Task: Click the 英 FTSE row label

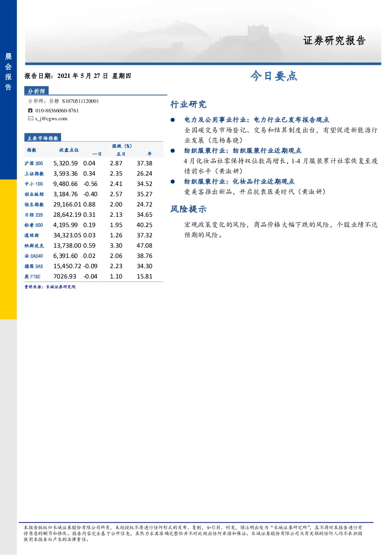Action: pyautogui.click(x=32, y=277)
